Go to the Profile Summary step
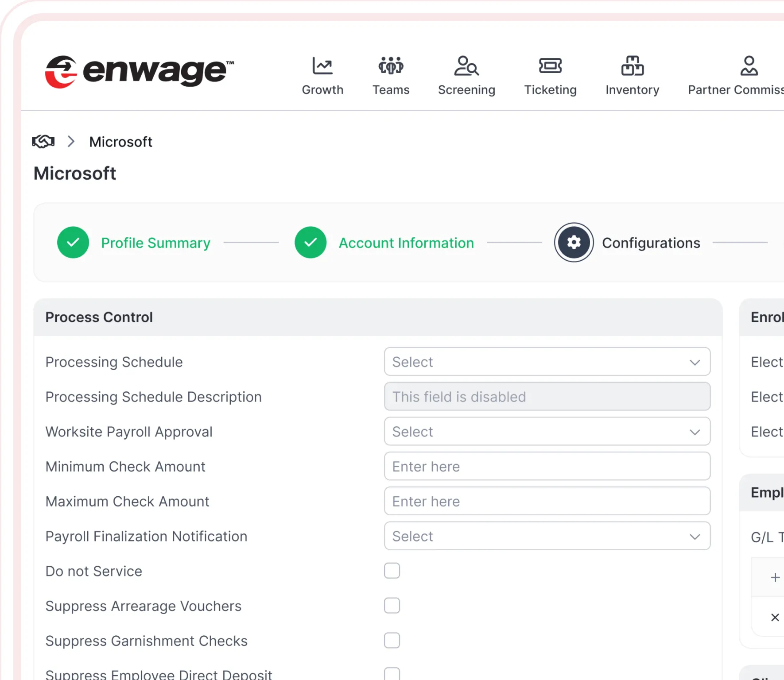This screenshot has width=784, height=680. (x=155, y=243)
